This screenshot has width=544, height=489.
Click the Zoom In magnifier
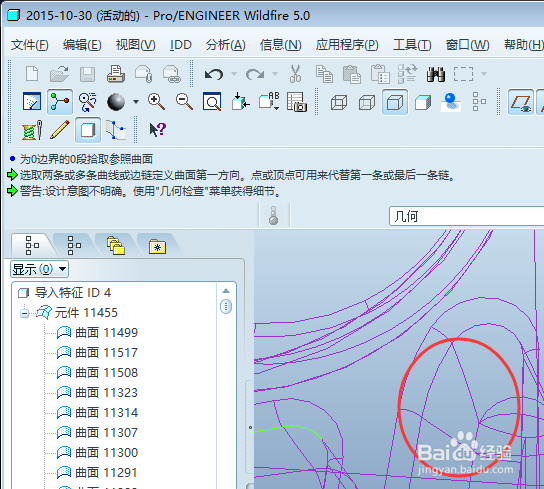(156, 102)
